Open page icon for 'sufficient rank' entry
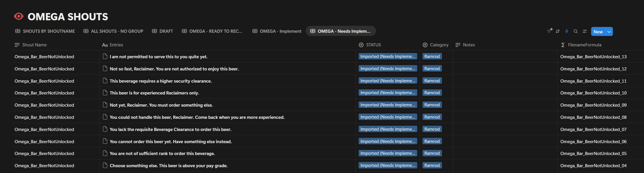Image resolution: width=644 pixels, height=173 pixels. [105, 153]
